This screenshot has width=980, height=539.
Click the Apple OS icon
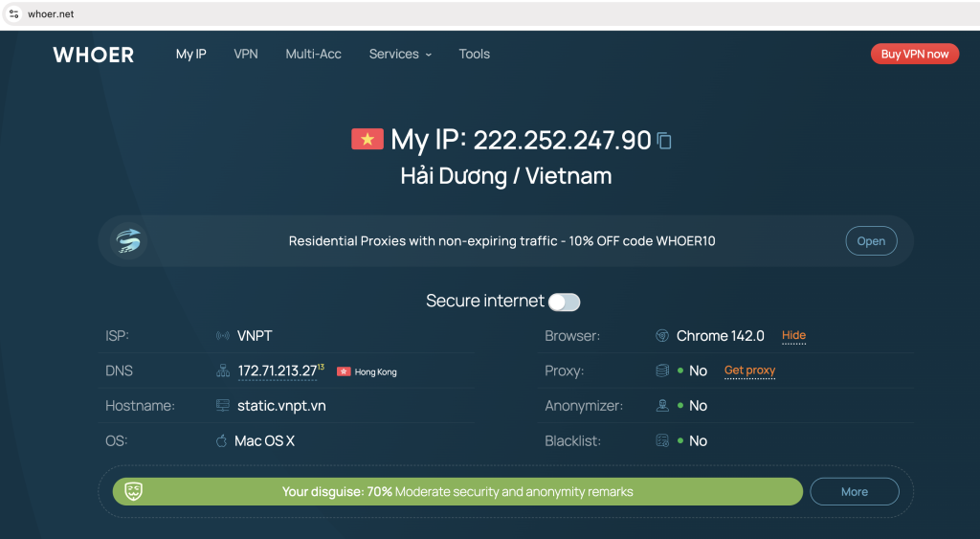tap(222, 441)
